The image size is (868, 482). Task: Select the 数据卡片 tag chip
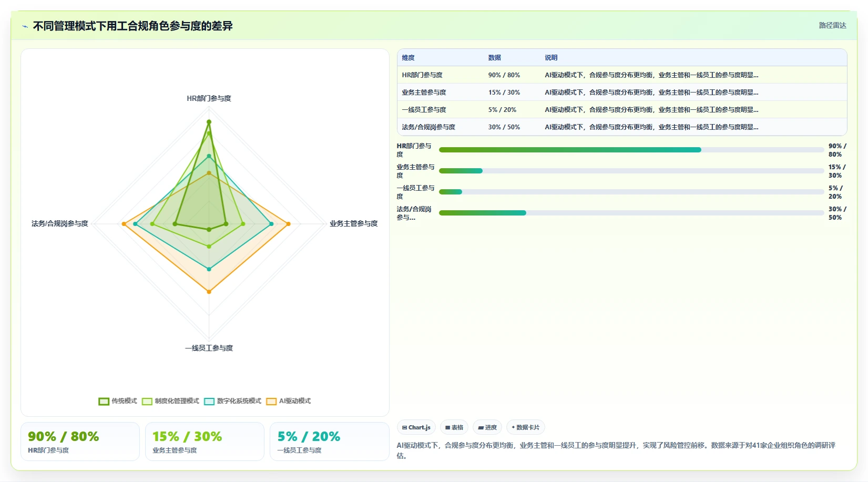tap(525, 427)
